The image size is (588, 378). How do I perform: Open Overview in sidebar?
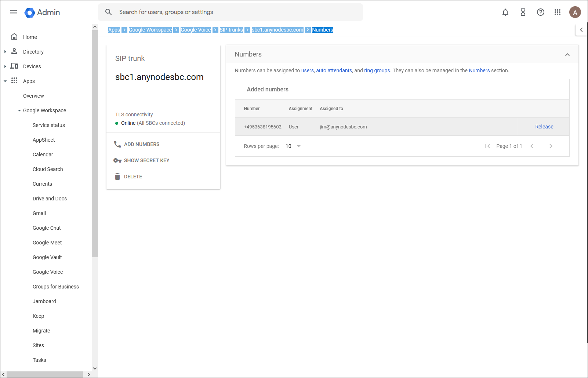(x=33, y=96)
